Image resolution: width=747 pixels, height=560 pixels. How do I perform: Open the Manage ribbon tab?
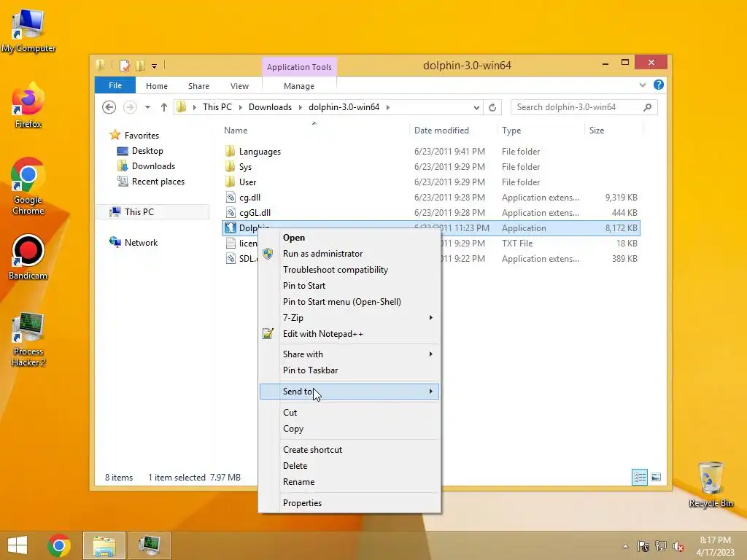point(298,86)
